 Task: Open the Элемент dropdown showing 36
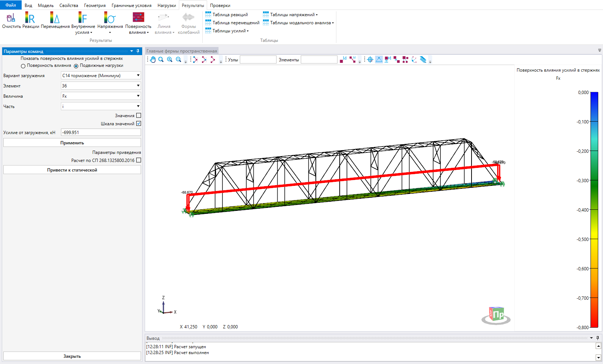101,86
